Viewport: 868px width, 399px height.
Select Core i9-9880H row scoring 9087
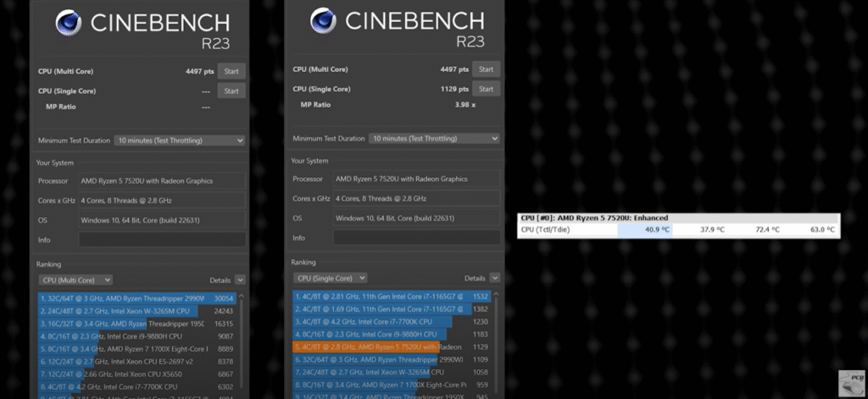(137, 336)
